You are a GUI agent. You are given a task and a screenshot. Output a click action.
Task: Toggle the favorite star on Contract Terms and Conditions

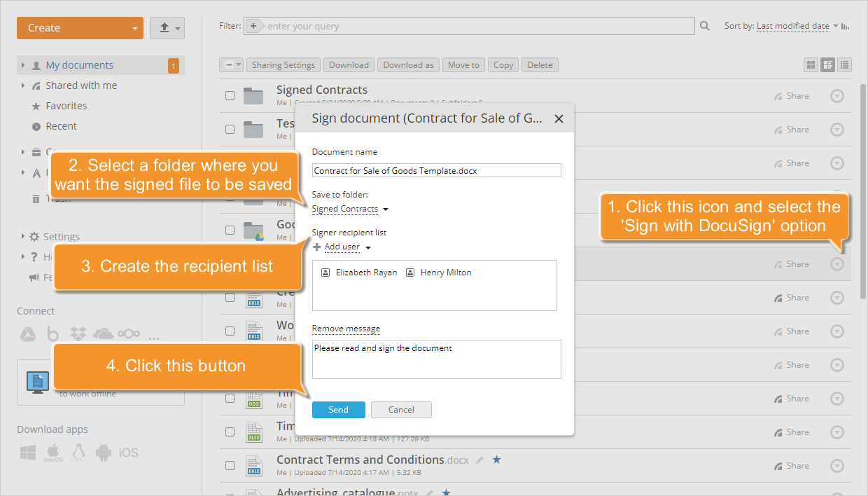tap(497, 460)
